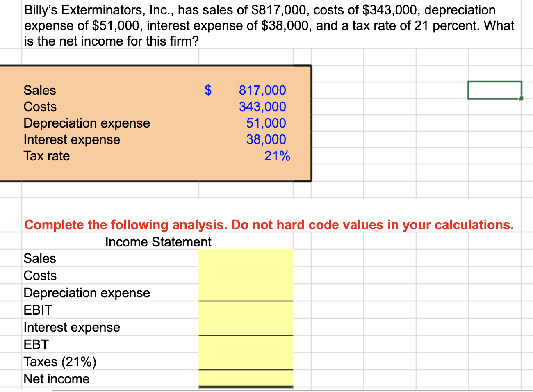This screenshot has height=392, width=533.
Task: Click the Net income label
Action: [57, 379]
